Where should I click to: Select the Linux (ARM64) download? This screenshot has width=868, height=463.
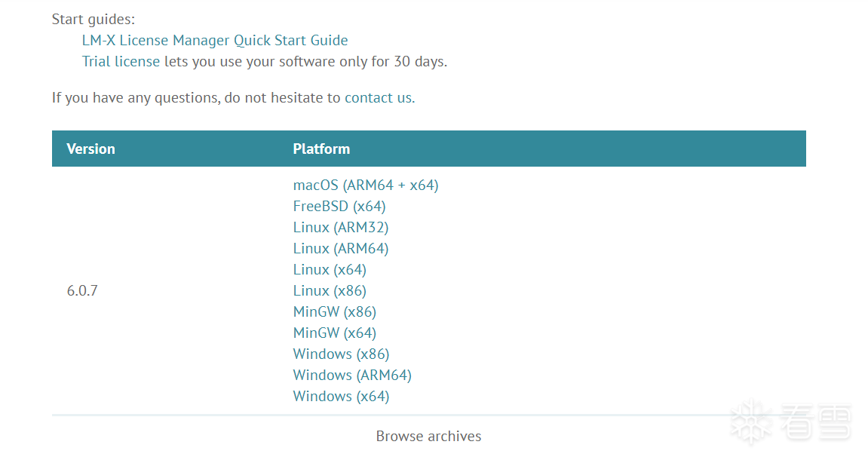point(340,248)
